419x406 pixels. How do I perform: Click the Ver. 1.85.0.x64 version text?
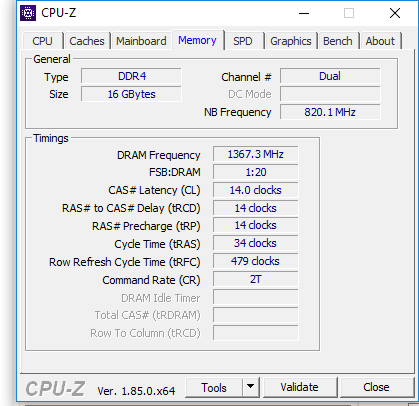coord(136,391)
